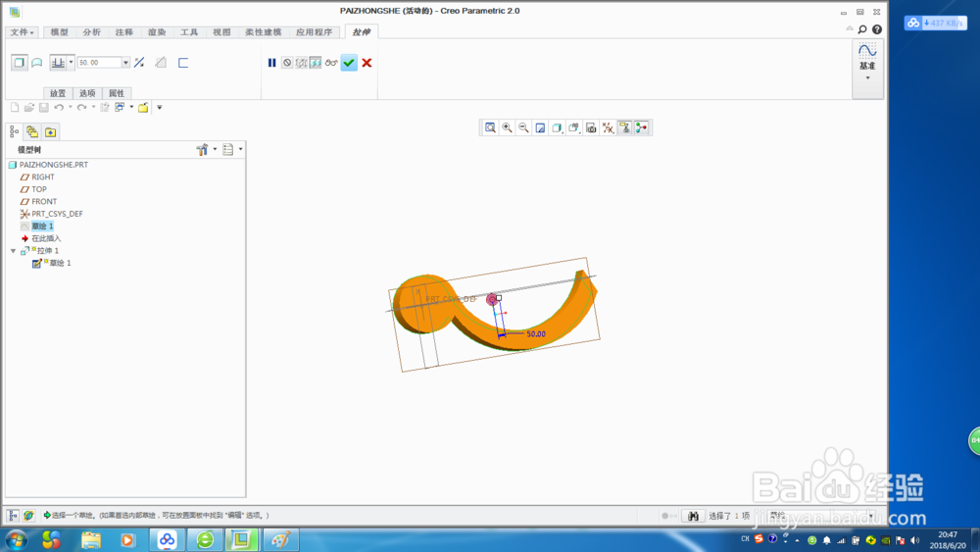Image resolution: width=980 pixels, height=552 pixels.
Task: Click the switch windows icon
Action: click(120, 108)
